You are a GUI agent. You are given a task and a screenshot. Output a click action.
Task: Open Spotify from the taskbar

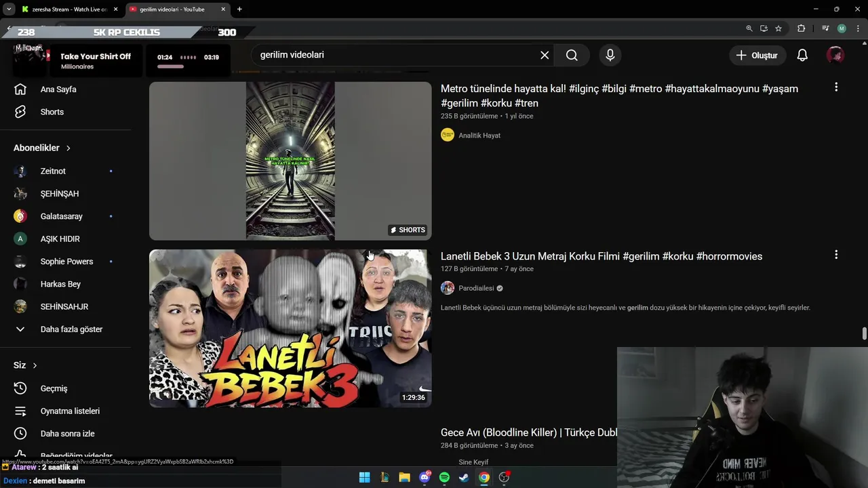(444, 477)
